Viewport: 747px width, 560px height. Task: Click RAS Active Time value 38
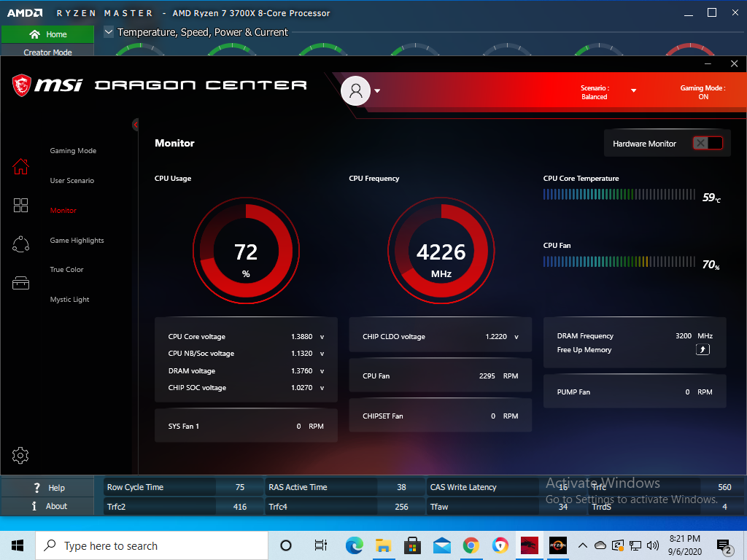point(401,487)
